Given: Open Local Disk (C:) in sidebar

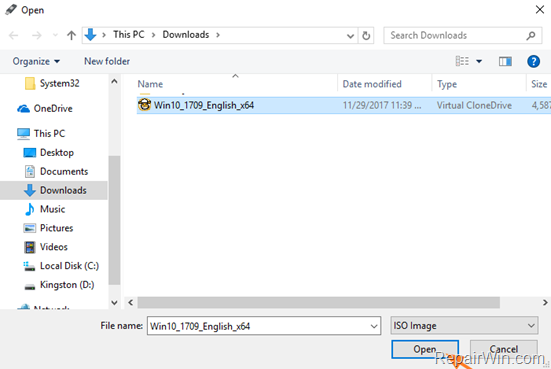Looking at the screenshot, I should tap(61, 266).
